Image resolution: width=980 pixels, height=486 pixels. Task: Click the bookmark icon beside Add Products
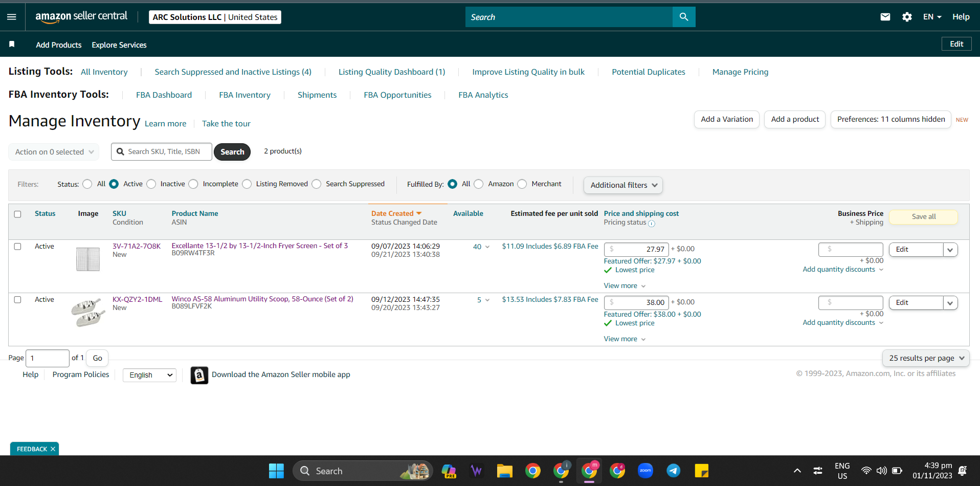point(12,45)
